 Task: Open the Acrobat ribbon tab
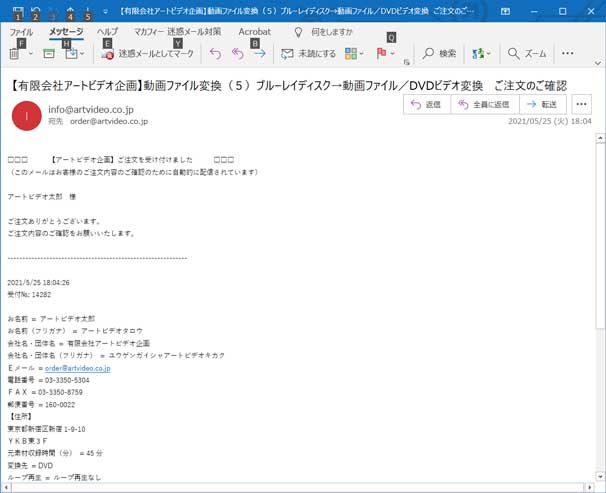(254, 32)
